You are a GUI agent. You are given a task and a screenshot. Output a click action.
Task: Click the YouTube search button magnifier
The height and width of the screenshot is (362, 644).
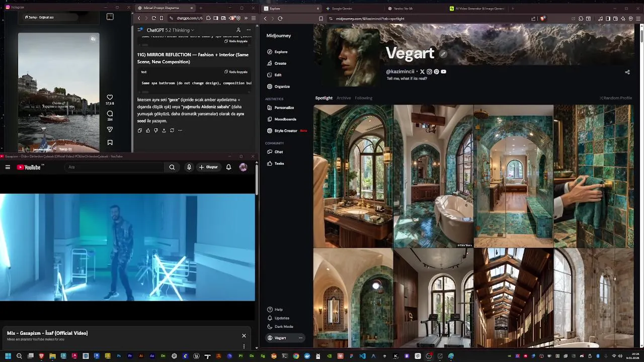pyautogui.click(x=172, y=167)
